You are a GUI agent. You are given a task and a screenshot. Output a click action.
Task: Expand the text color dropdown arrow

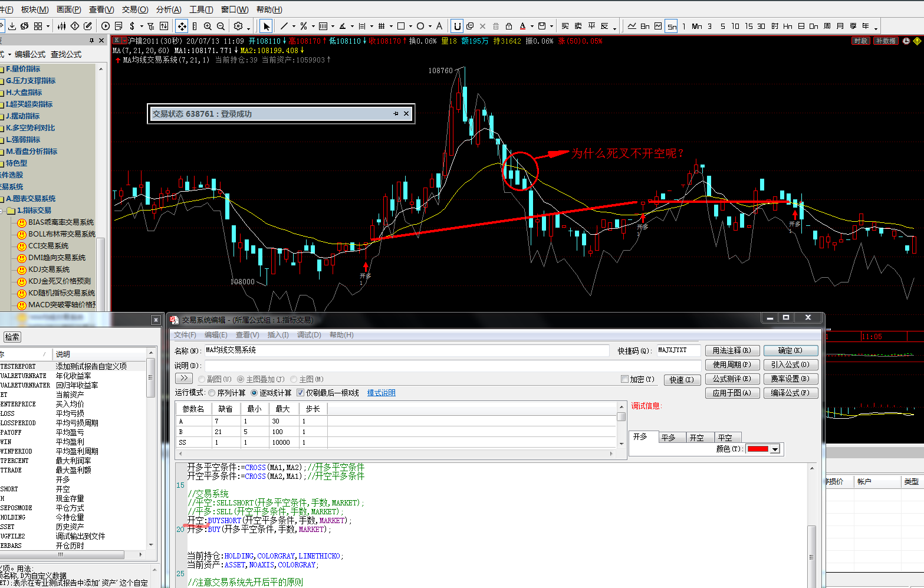click(532, 27)
